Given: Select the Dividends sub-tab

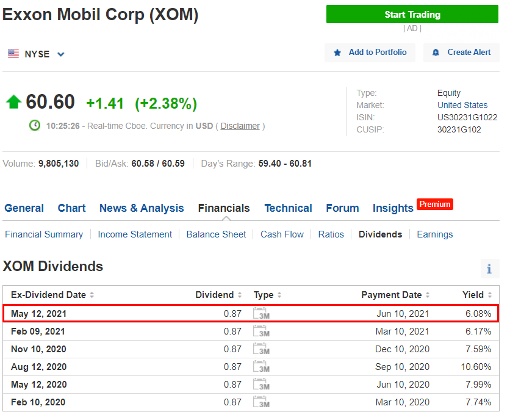Looking at the screenshot, I should pos(380,234).
